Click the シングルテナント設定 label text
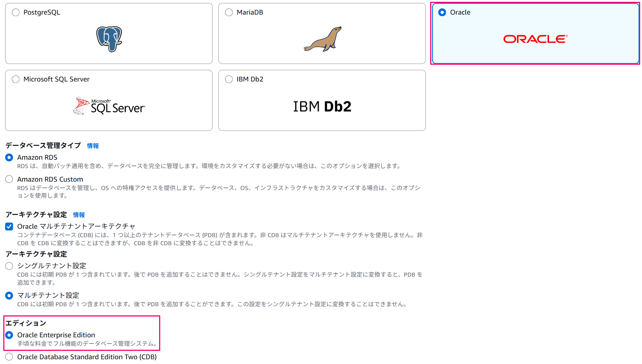Screen dimensions: 642x364 [x=52, y=266]
